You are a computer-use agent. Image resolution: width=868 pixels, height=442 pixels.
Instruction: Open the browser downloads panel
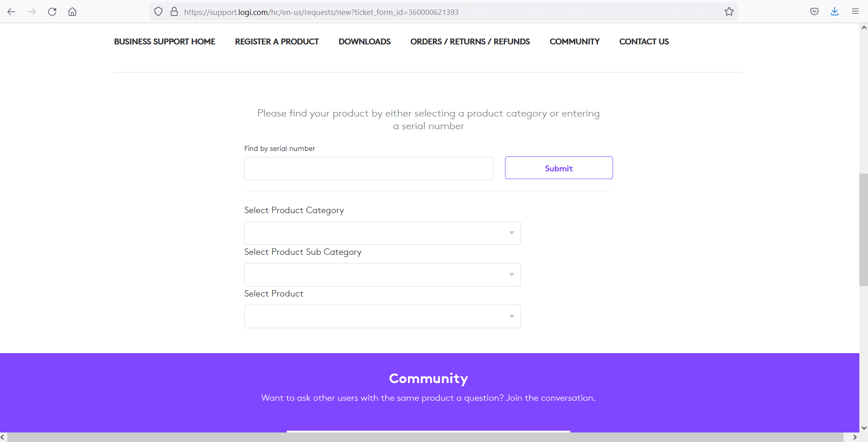pos(834,12)
